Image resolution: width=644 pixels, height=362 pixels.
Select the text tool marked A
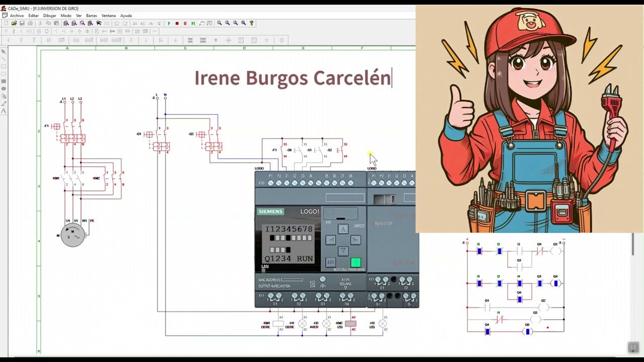(x=4, y=110)
